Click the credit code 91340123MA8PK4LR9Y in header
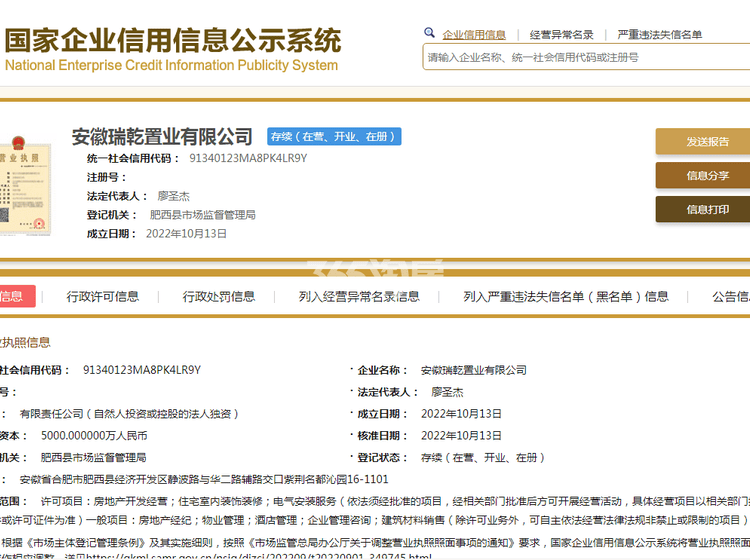 [248, 158]
